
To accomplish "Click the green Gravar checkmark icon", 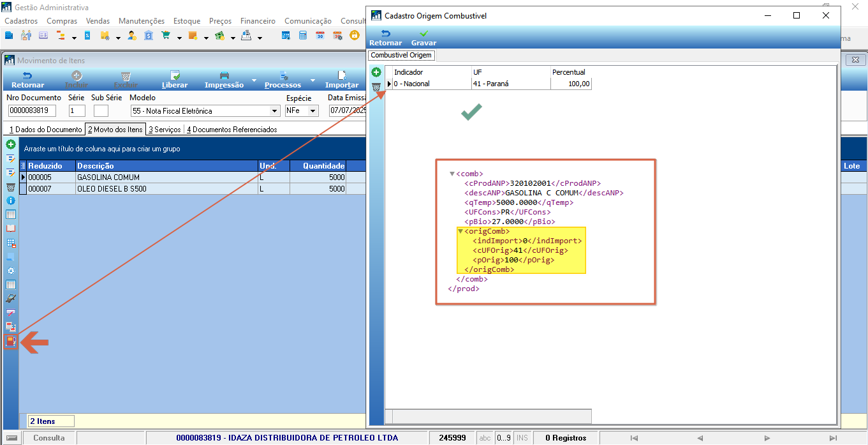I will (x=423, y=34).
